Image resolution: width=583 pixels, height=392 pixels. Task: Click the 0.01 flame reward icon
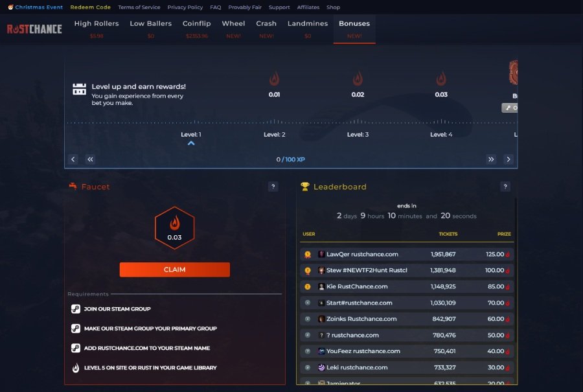pos(275,78)
